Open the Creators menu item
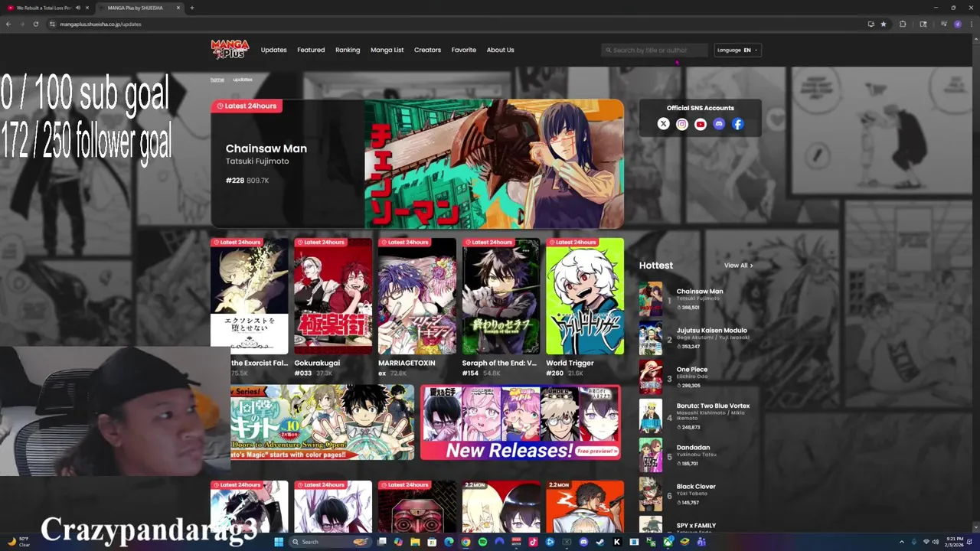 click(427, 50)
